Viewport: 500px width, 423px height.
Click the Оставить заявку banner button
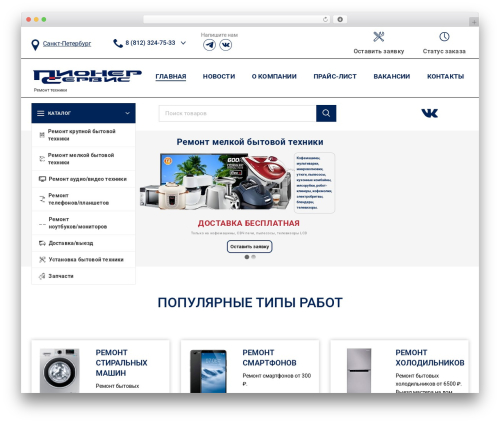tap(250, 247)
